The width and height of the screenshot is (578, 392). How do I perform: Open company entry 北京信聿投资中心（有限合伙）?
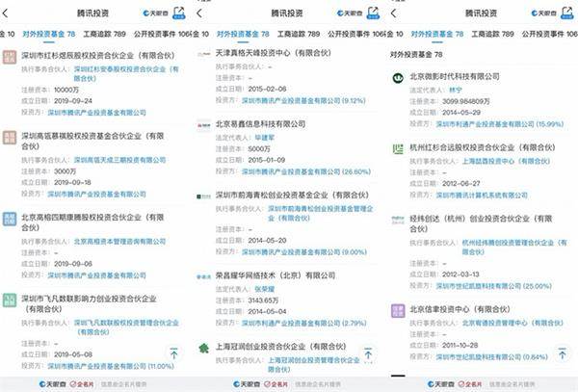point(460,309)
